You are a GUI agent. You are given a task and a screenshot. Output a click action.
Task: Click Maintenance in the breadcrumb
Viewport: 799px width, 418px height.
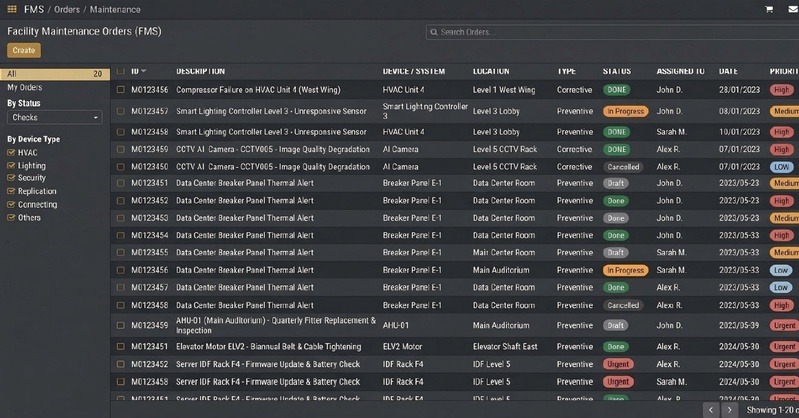(x=115, y=9)
